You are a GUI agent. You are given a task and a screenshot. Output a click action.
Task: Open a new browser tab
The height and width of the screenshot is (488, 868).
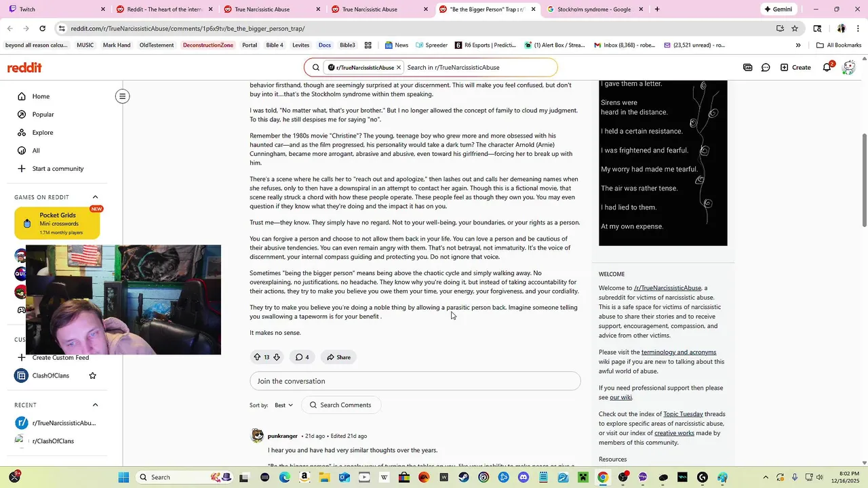tap(656, 9)
